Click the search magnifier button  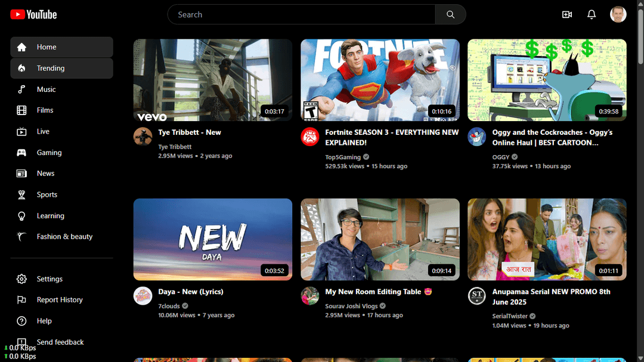click(x=451, y=14)
